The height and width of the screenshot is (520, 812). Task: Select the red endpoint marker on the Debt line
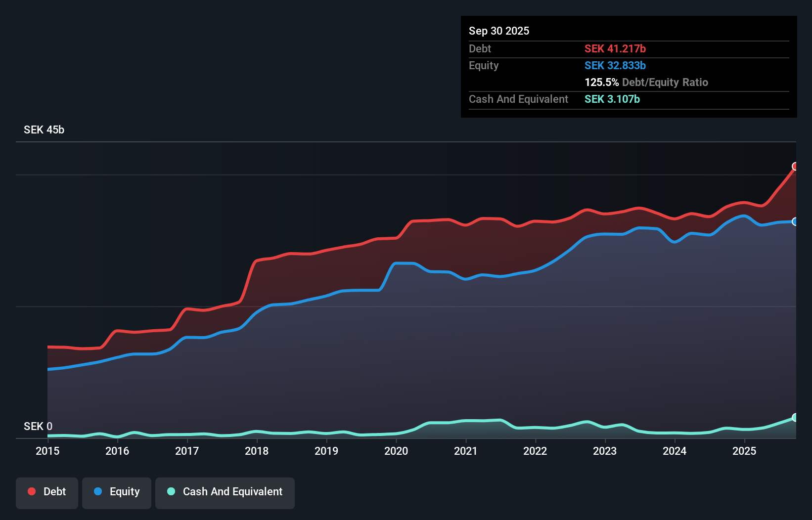click(795, 167)
